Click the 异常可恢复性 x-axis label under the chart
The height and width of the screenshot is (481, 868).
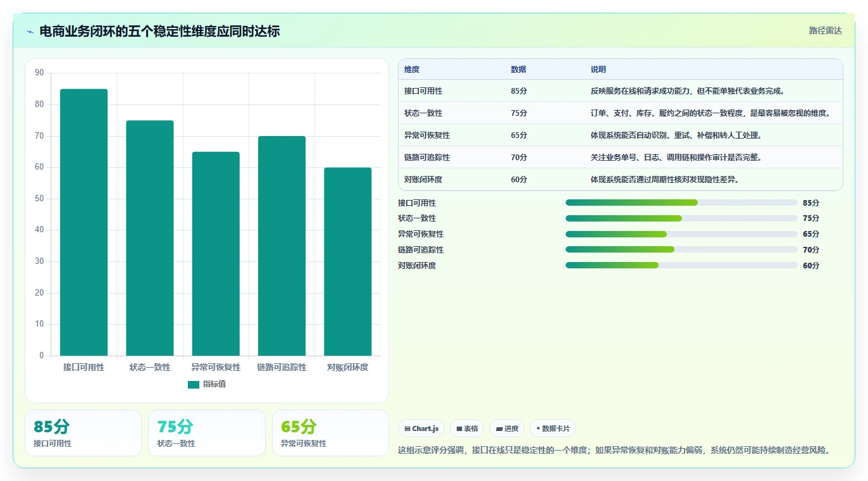pyautogui.click(x=216, y=367)
